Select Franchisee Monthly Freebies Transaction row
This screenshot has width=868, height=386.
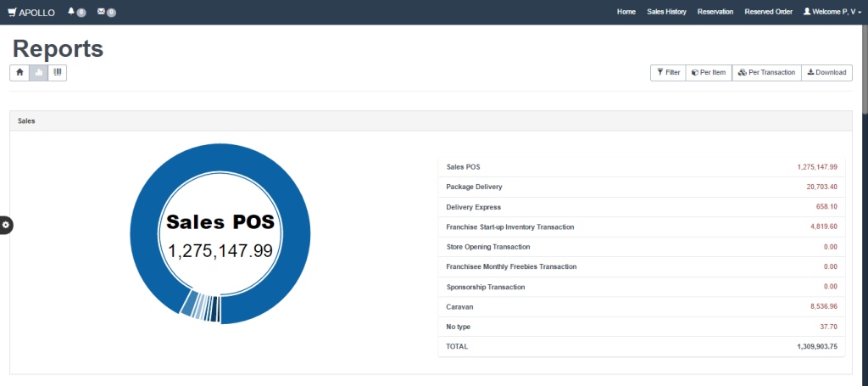[x=642, y=267]
